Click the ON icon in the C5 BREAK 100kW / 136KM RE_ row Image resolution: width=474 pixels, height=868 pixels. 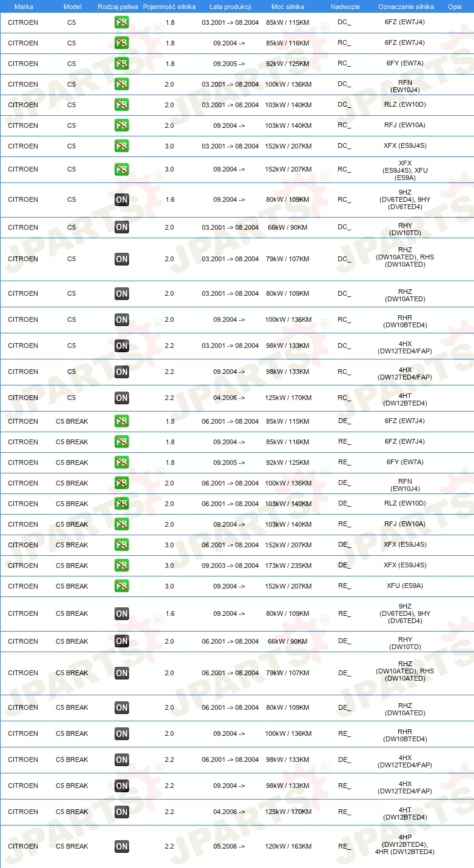[121, 733]
